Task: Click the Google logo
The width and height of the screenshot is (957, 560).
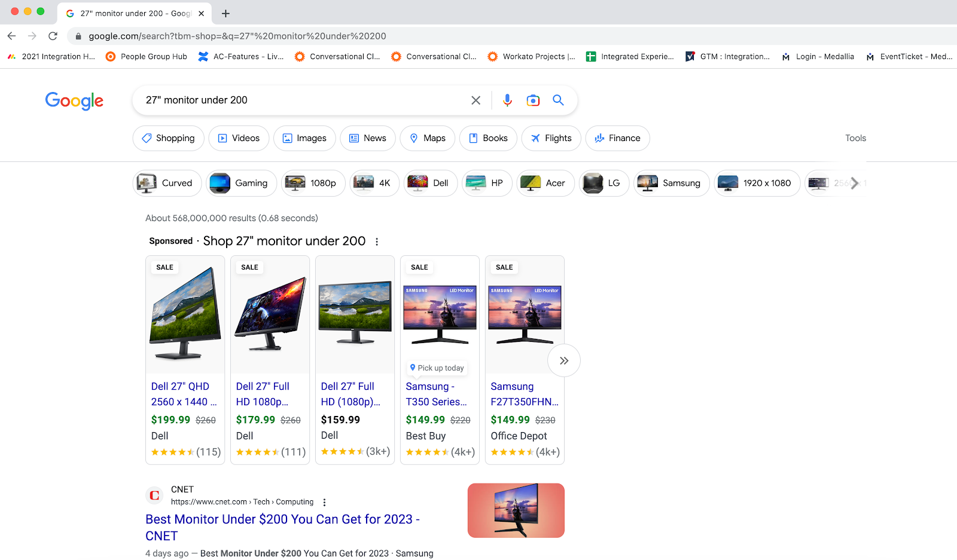Action: tap(74, 101)
